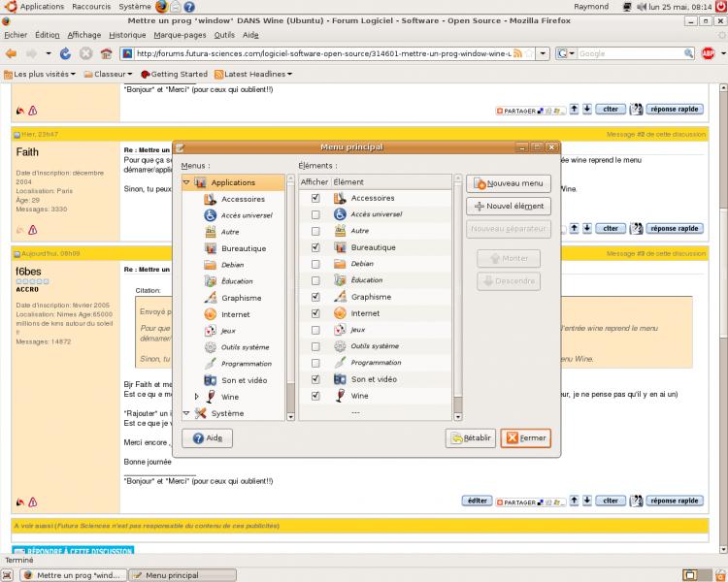
Task: Open the Classeur bookmarks folder
Action: click(x=108, y=75)
